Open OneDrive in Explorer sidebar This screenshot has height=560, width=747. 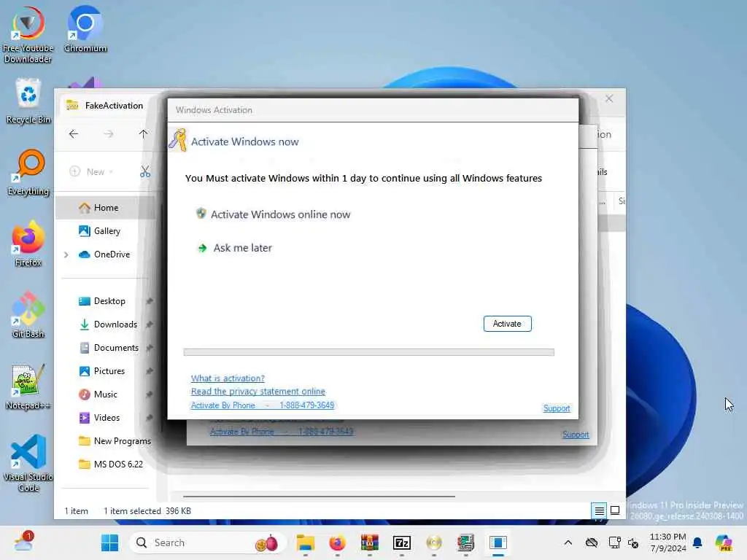(x=112, y=254)
